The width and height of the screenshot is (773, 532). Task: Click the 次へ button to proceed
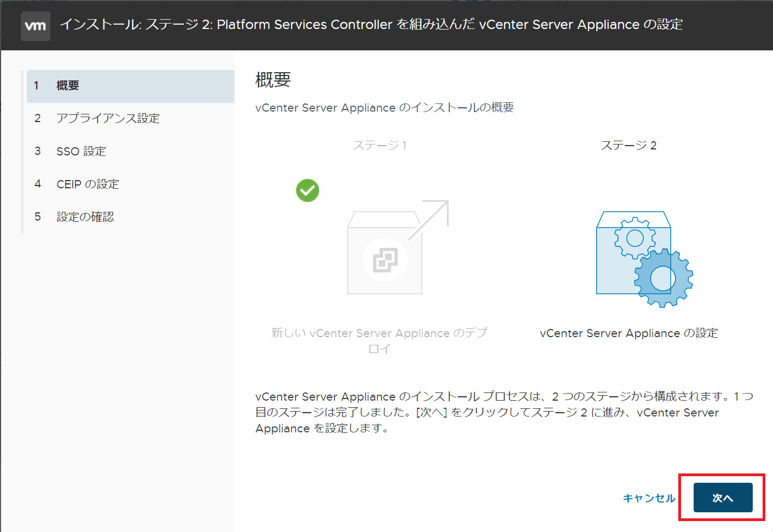(723, 498)
